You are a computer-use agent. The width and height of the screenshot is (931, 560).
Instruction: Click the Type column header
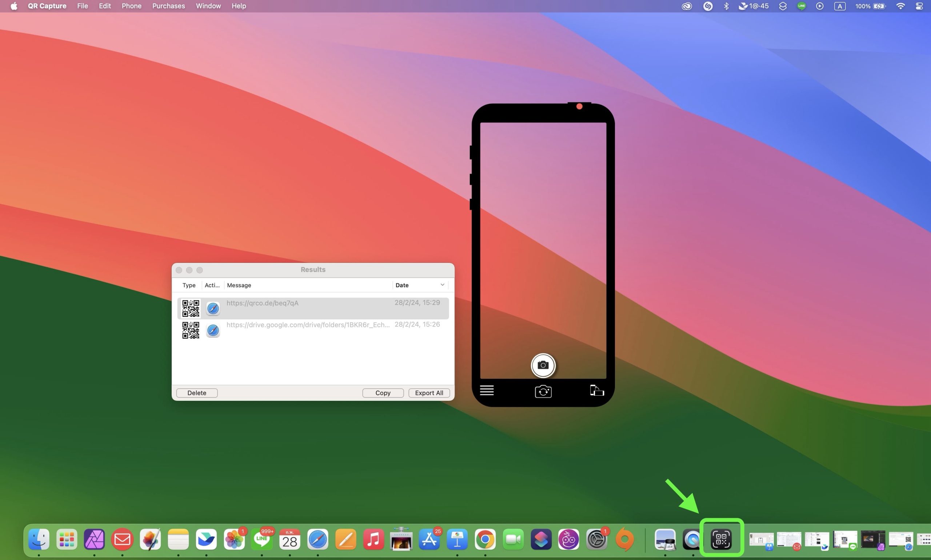coord(189,285)
